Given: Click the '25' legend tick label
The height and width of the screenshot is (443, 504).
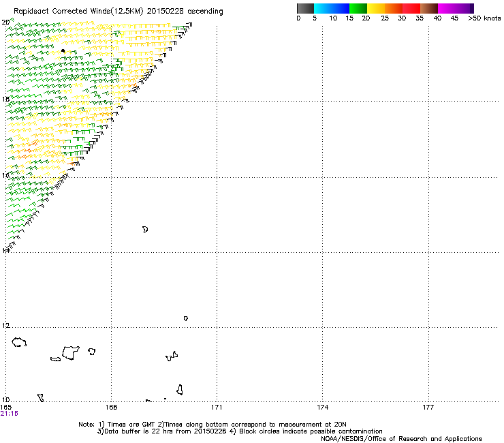Looking at the screenshot, I should click(x=384, y=18).
